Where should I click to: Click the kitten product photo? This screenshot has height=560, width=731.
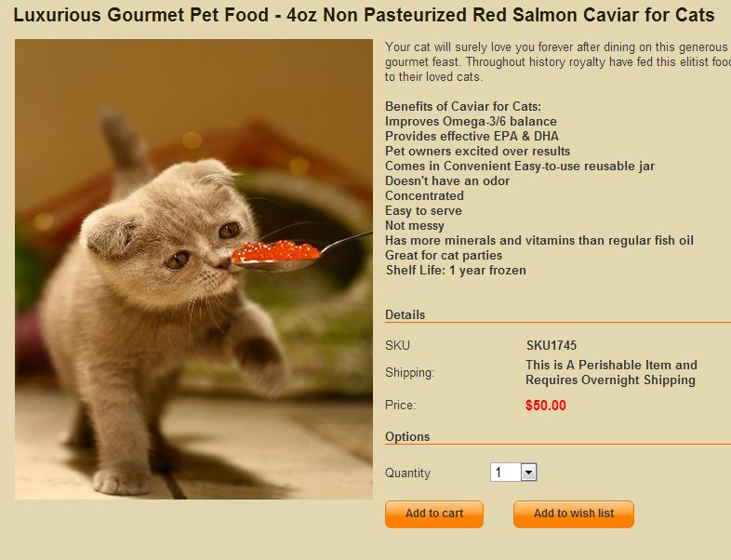pyautogui.click(x=193, y=270)
